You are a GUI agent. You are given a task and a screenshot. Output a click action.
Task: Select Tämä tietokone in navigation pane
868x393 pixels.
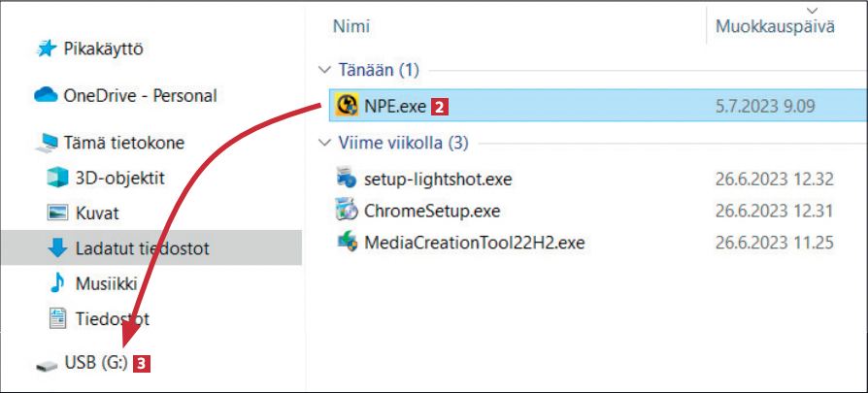point(123,143)
